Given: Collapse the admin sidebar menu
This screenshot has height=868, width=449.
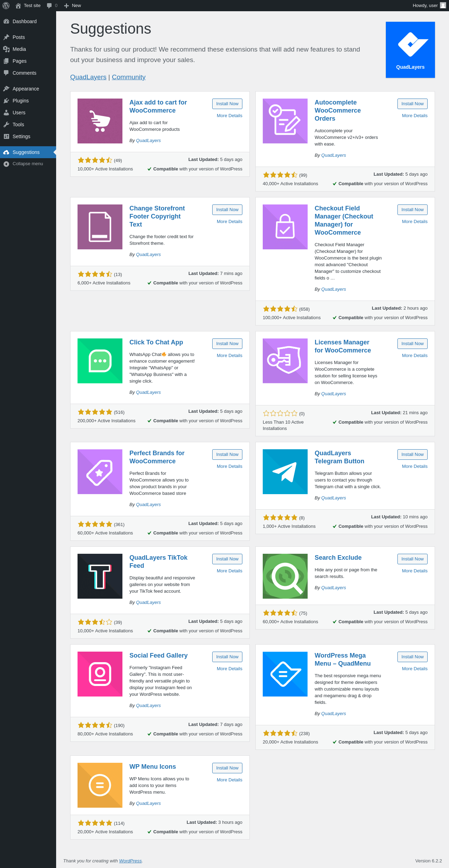Looking at the screenshot, I should click(x=28, y=164).
